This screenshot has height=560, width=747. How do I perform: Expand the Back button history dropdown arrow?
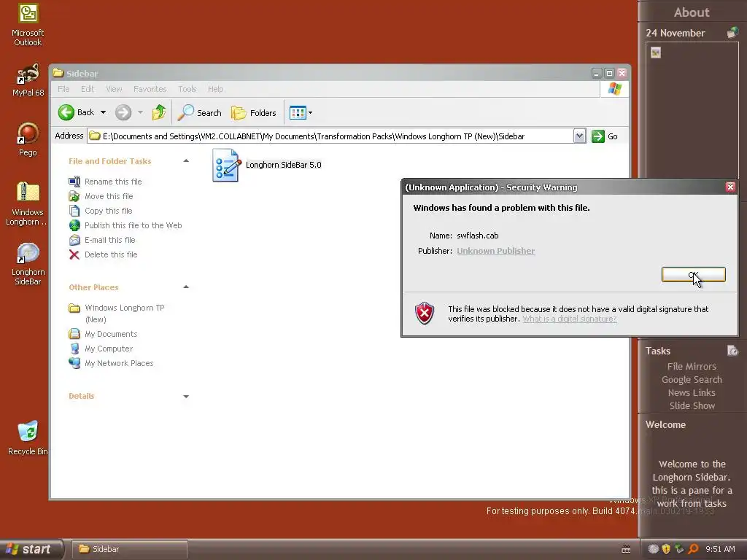[x=103, y=112]
